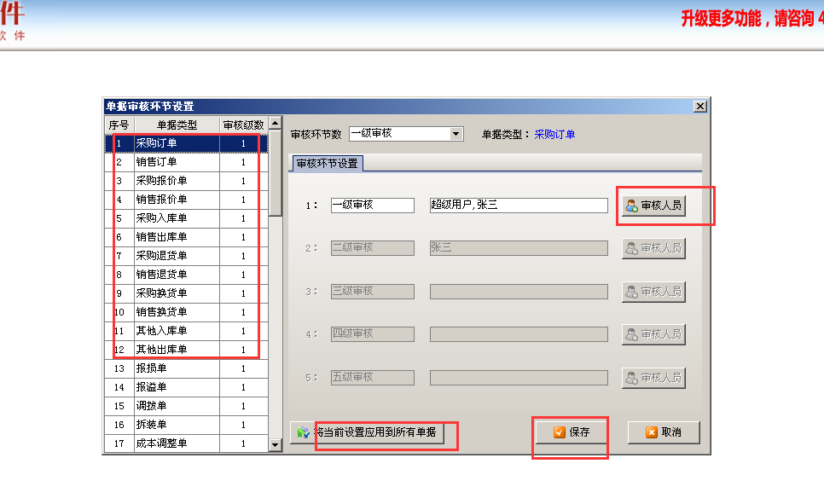The height and width of the screenshot is (504, 824).
Task: Click the reviewer person icon in row 1
Action: pyautogui.click(x=631, y=206)
